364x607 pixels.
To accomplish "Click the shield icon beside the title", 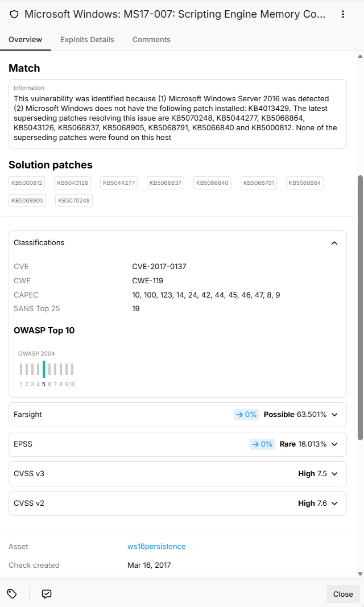I will 14,14.
